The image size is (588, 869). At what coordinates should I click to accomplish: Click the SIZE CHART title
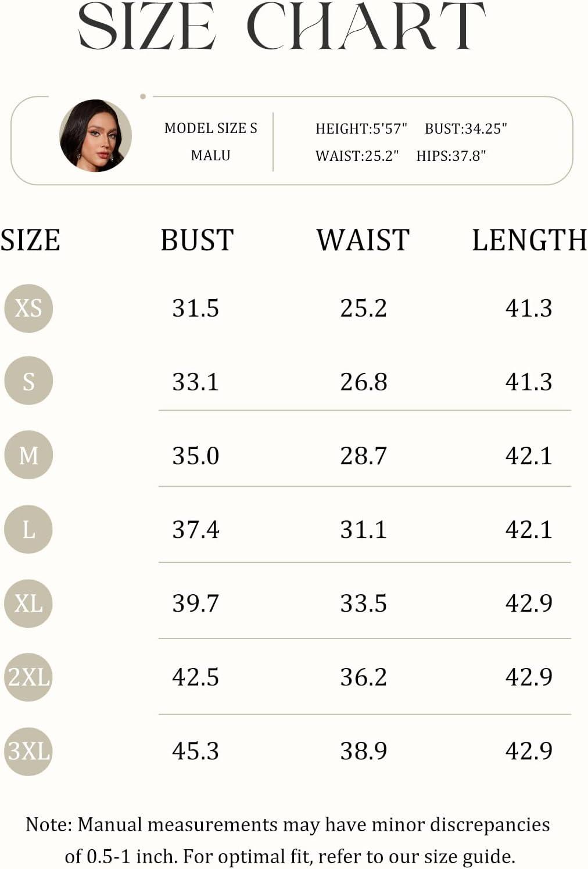click(x=281, y=27)
